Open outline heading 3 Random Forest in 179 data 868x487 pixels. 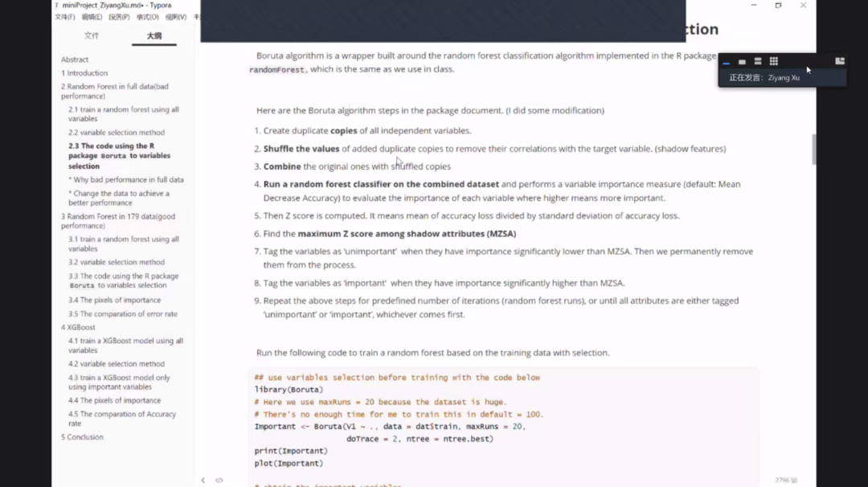click(118, 221)
